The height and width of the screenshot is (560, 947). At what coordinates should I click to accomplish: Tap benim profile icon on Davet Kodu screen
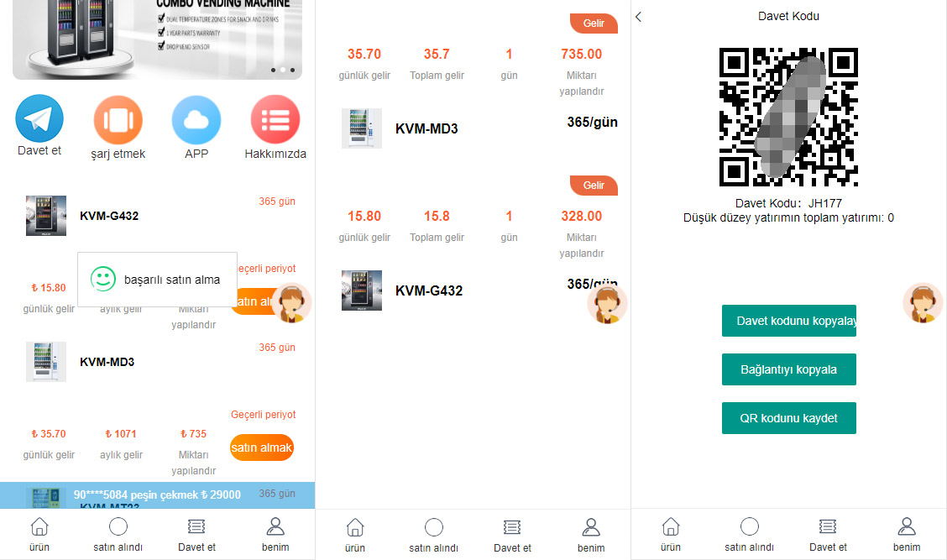click(x=907, y=526)
